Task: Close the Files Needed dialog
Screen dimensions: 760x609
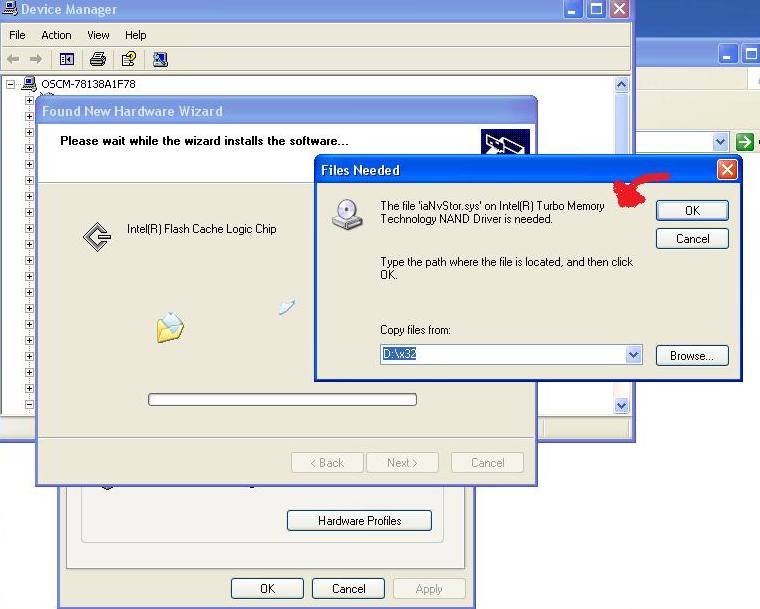Action: (x=727, y=170)
